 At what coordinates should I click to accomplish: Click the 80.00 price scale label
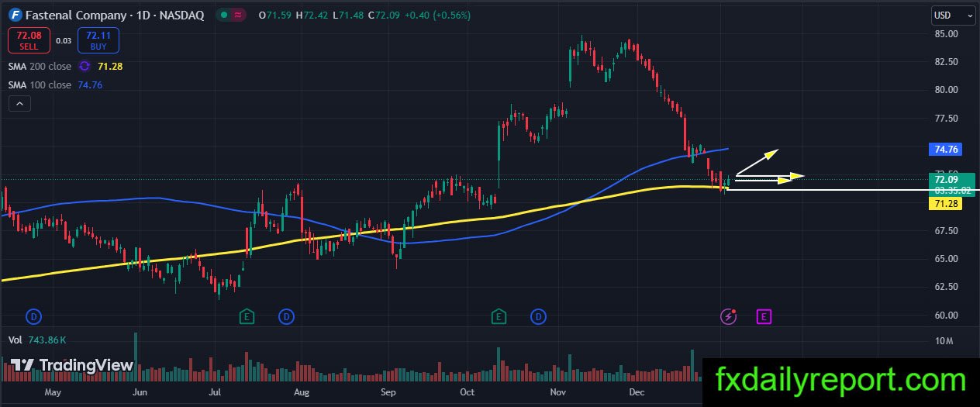[x=947, y=90]
